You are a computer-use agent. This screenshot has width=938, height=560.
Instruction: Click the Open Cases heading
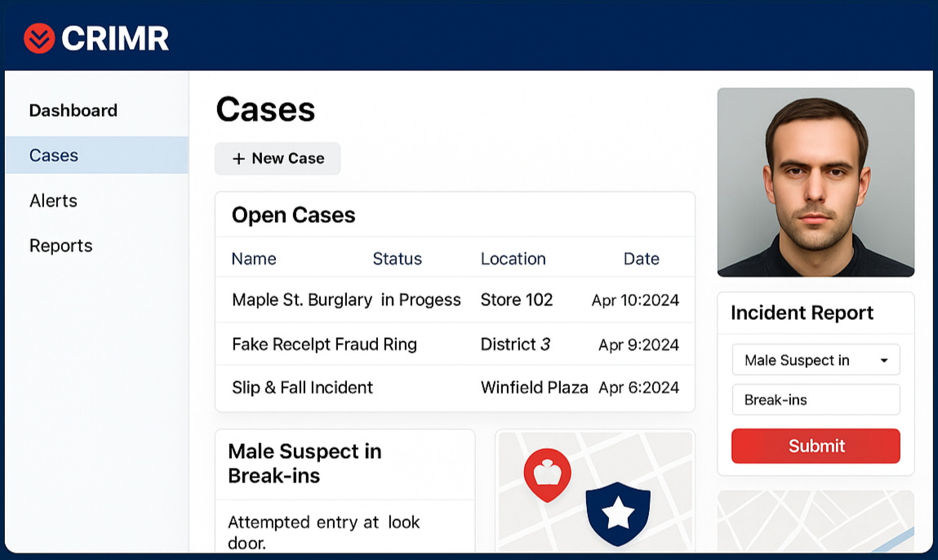pos(293,215)
